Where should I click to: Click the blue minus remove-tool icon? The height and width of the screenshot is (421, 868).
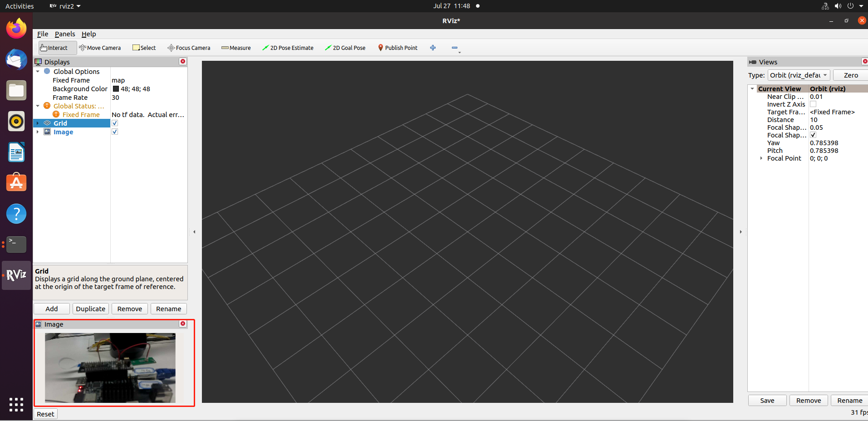click(455, 48)
